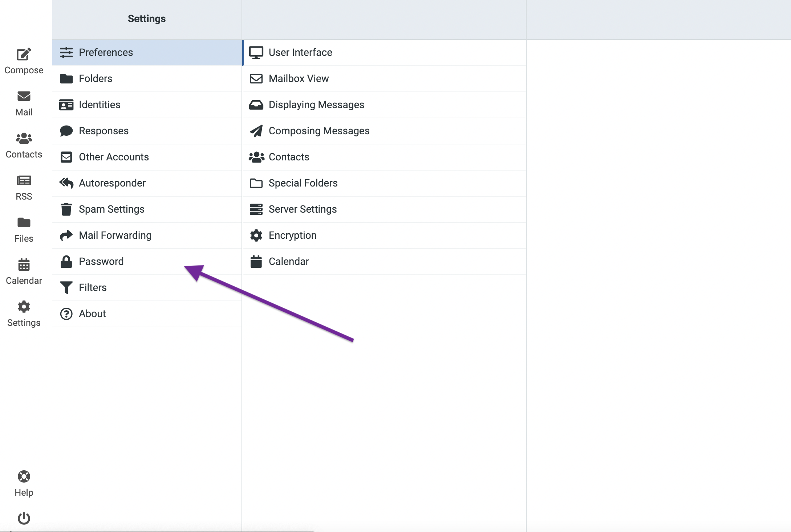This screenshot has height=532, width=791.
Task: Click the Help lifebuoy icon
Action: tap(24, 476)
